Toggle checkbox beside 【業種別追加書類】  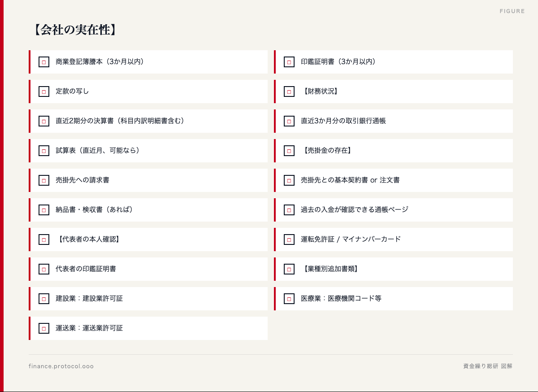pos(289,269)
